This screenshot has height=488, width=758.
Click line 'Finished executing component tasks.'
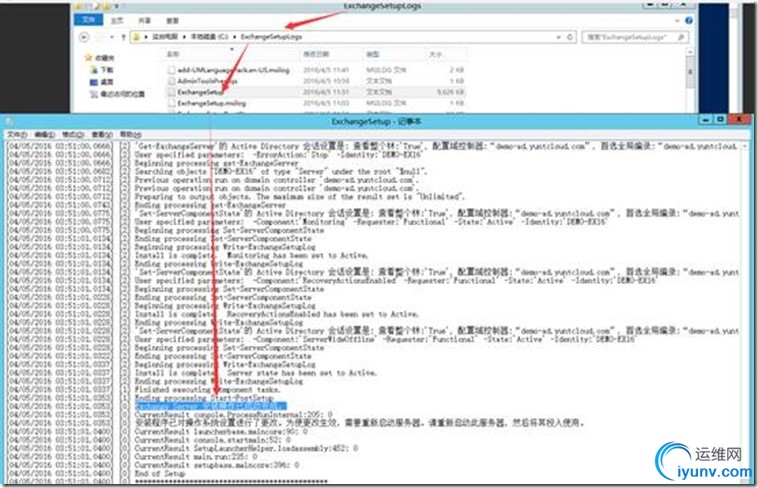click(x=207, y=389)
